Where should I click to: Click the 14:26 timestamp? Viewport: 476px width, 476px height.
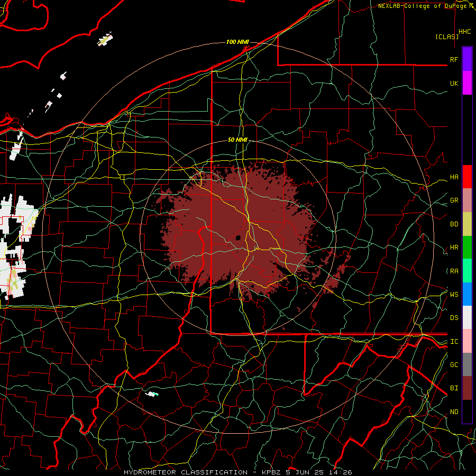(340, 472)
